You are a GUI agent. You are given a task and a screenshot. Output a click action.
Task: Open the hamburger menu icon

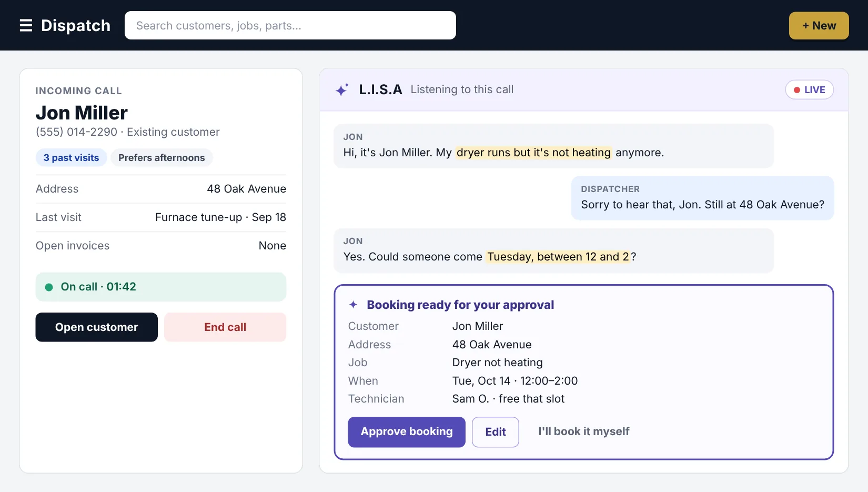[x=26, y=25]
